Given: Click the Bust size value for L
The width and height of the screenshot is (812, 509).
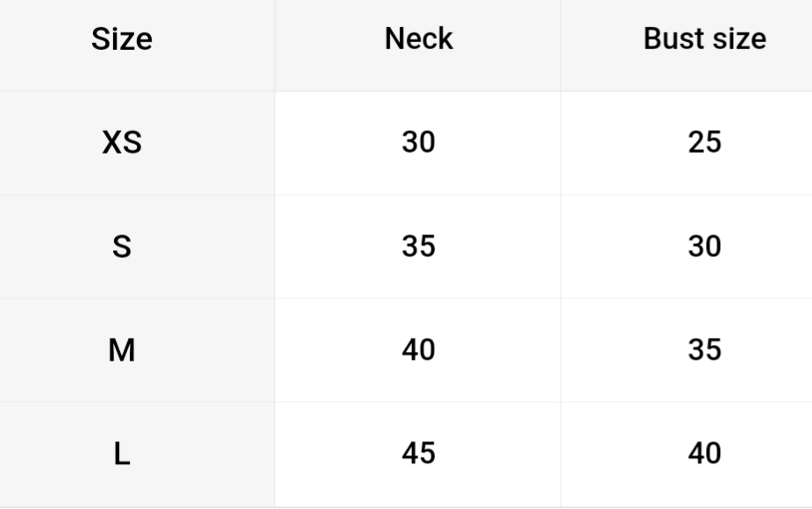Looking at the screenshot, I should pyautogui.click(x=704, y=454).
